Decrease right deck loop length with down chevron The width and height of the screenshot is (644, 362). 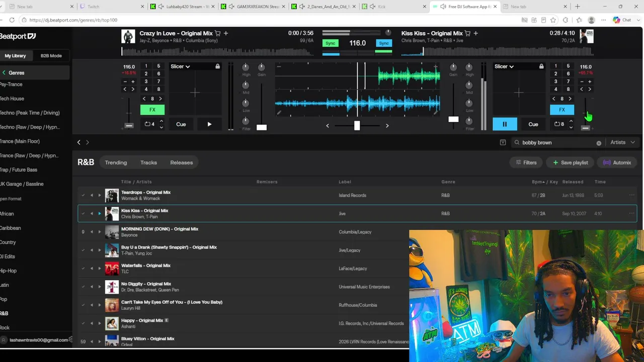coord(571,127)
